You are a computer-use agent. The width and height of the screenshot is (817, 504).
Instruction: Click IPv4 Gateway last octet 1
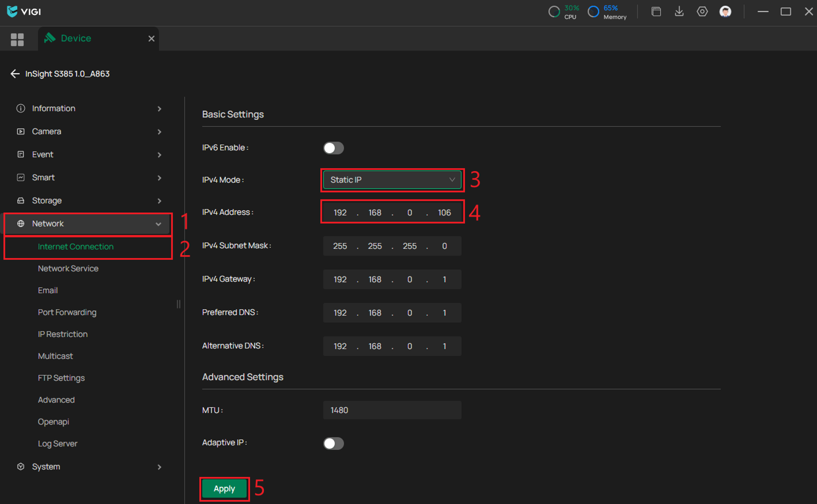point(444,279)
